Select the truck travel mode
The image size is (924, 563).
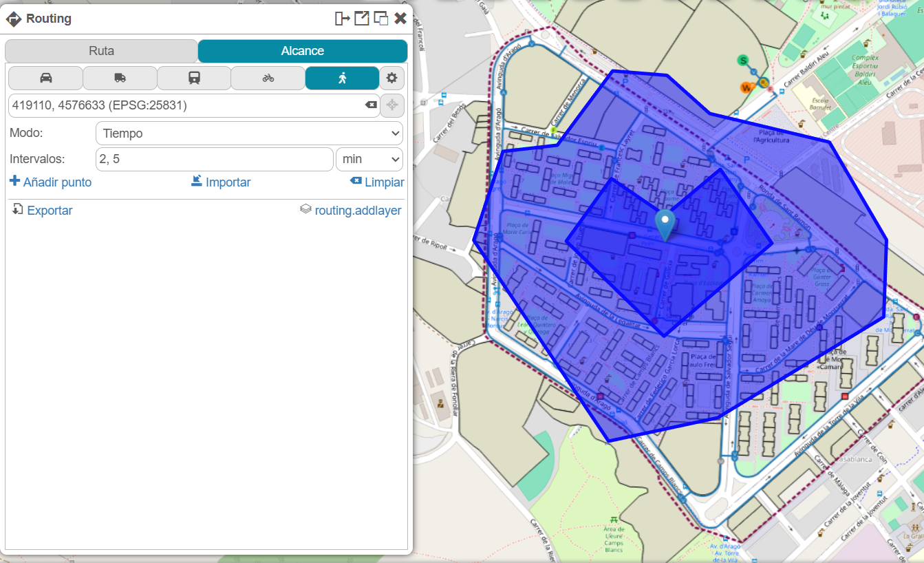pyautogui.click(x=120, y=78)
